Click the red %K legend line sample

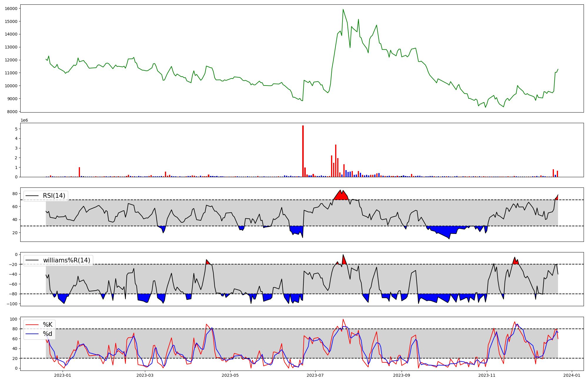click(32, 325)
